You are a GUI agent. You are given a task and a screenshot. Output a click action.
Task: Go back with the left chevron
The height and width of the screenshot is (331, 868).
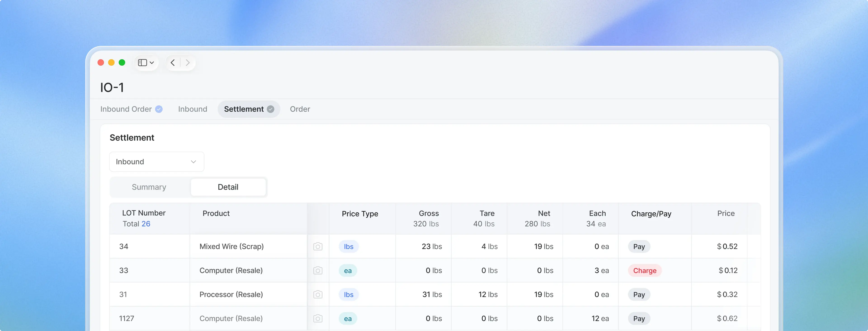172,63
